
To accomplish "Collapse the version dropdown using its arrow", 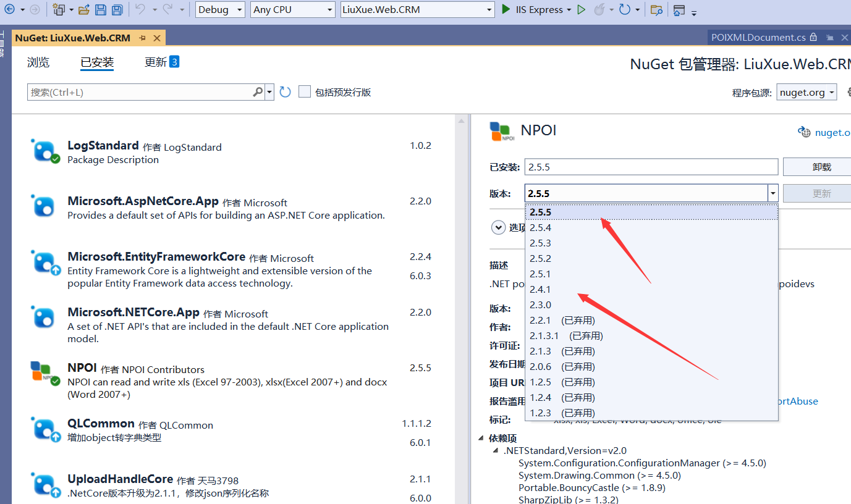I will (x=773, y=193).
